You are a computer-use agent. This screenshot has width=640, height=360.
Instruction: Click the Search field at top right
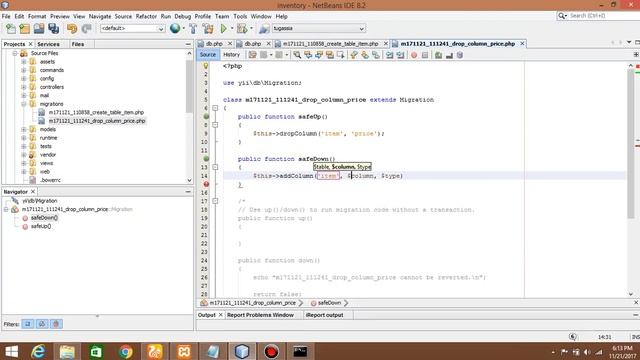coord(598,16)
